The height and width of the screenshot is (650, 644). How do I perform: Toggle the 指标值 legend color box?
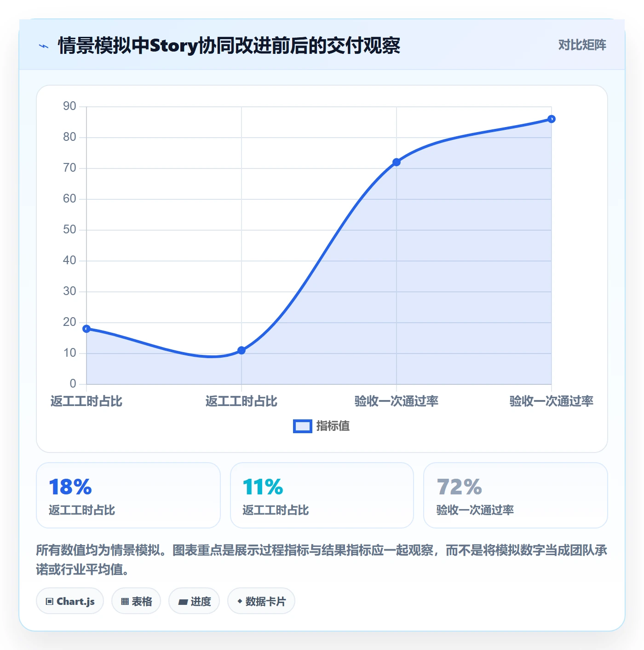pyautogui.click(x=303, y=426)
